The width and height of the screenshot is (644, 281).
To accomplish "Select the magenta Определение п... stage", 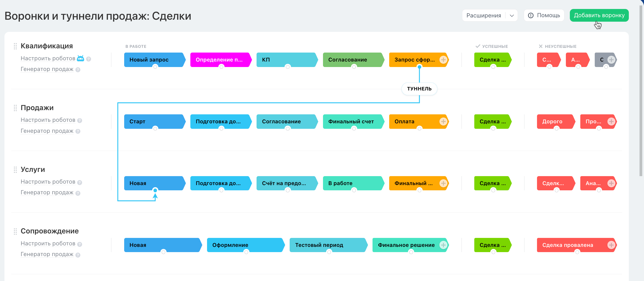I will (x=219, y=60).
